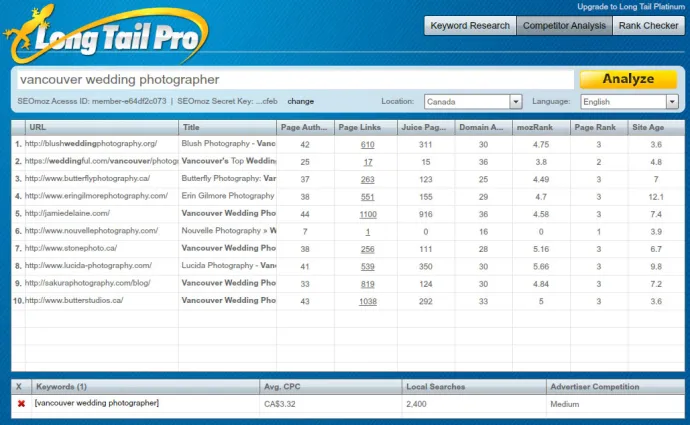Select the butterflyphotography.ca URL
This screenshot has height=425, width=690.
pyautogui.click(x=87, y=178)
